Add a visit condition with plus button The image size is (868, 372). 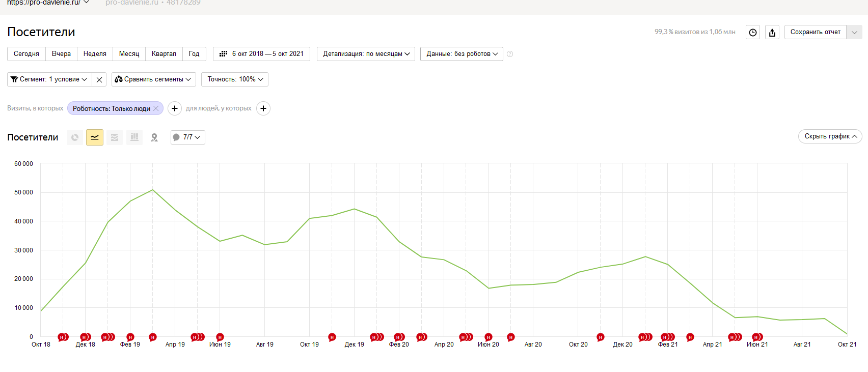175,108
